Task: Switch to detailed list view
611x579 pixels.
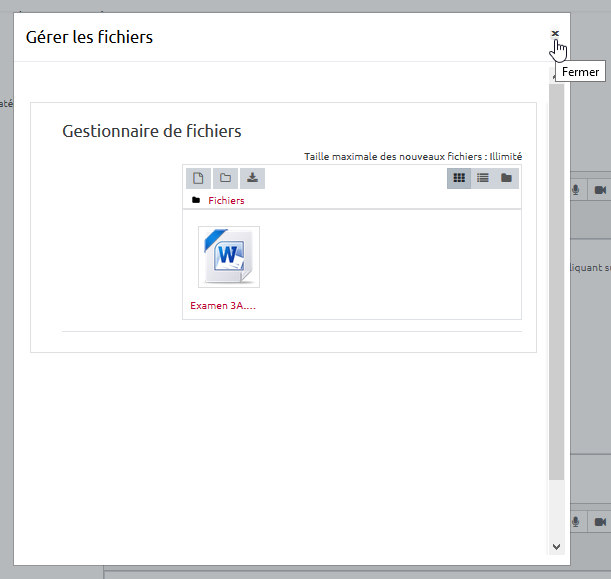Action: tap(483, 178)
